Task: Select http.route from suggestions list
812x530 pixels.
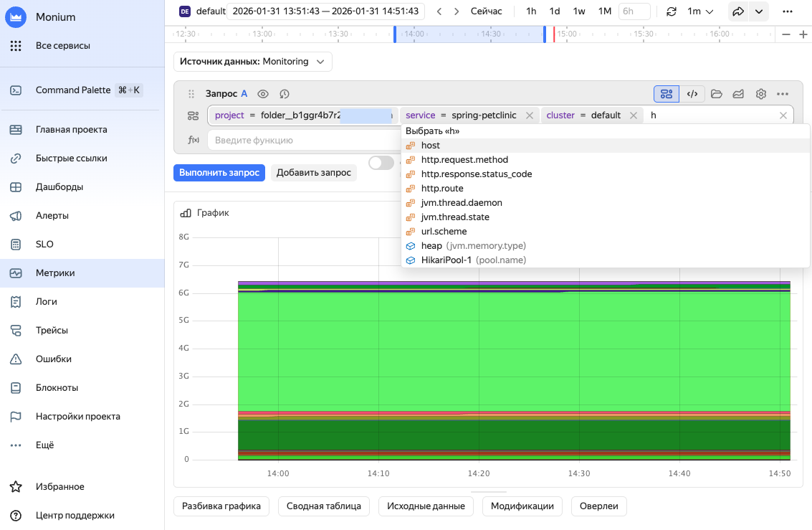Action: 442,189
